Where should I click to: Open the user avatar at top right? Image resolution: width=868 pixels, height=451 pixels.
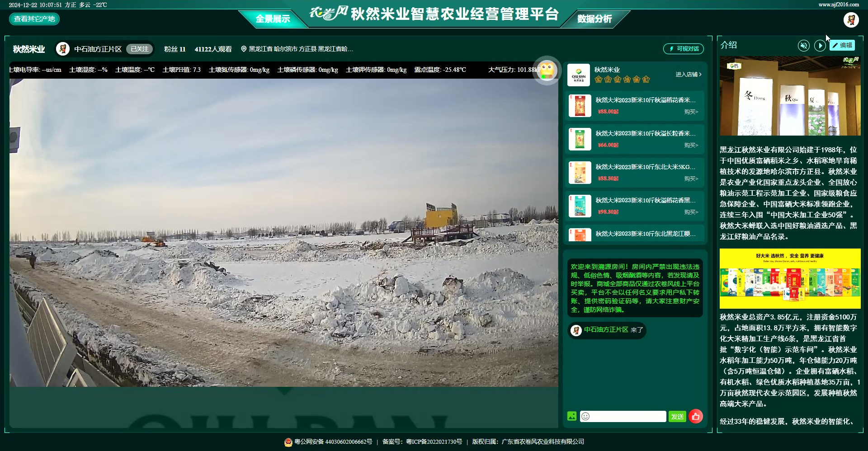point(851,19)
